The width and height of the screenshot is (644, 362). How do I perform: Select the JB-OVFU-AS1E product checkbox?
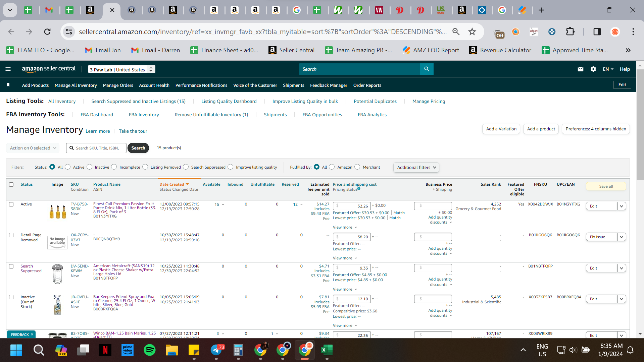tap(11, 297)
